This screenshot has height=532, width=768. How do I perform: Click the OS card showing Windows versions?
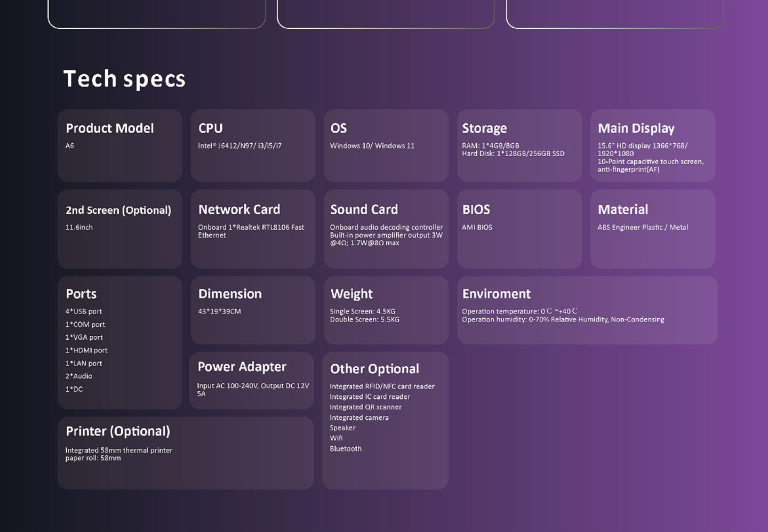pos(386,146)
